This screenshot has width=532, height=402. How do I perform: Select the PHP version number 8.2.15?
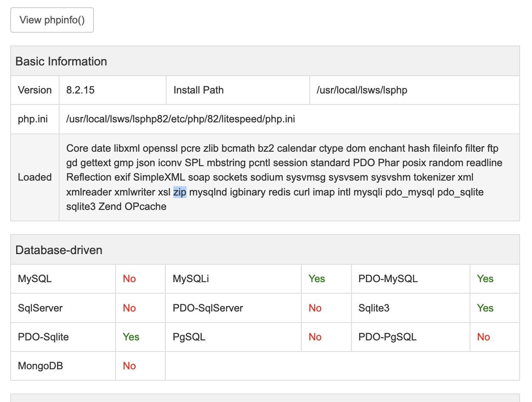click(81, 90)
